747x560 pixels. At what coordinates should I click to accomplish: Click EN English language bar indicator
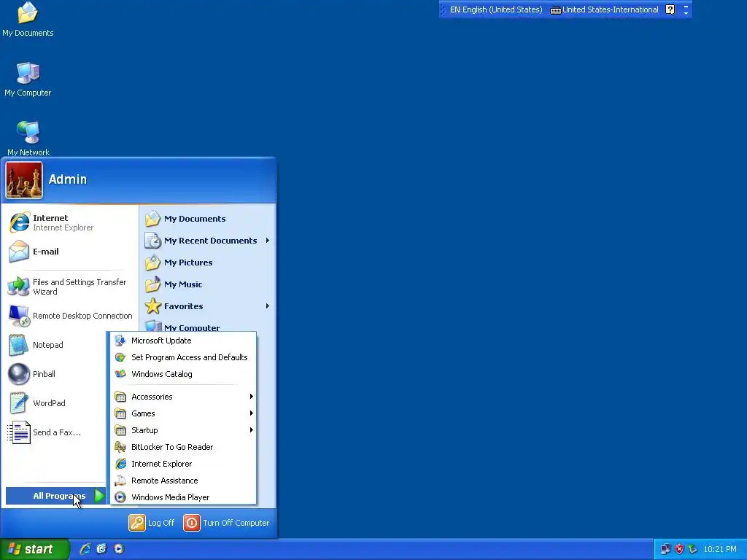click(x=496, y=9)
